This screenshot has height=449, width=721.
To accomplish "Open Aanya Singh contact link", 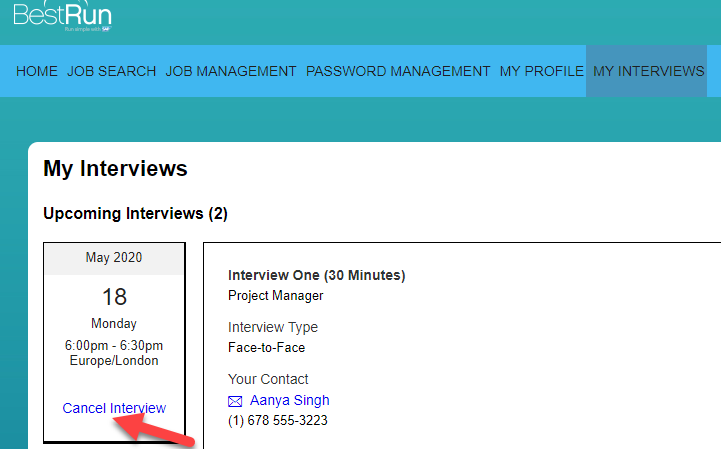I will tap(290, 400).
